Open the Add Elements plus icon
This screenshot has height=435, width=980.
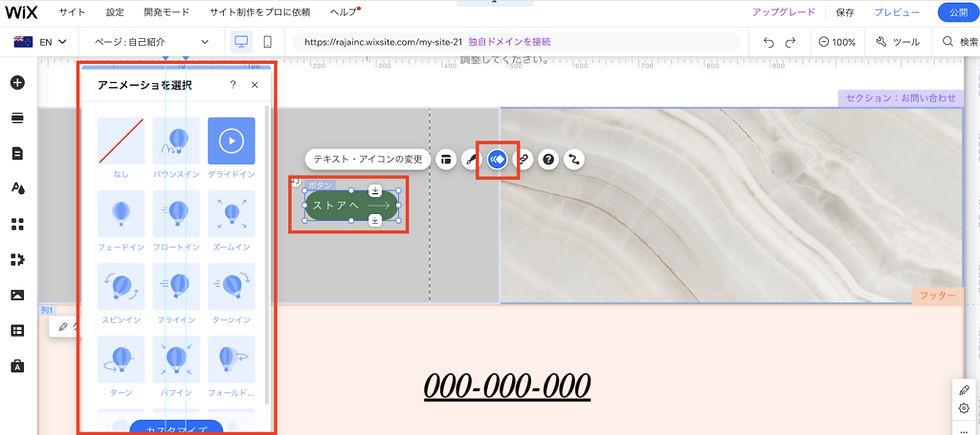(18, 82)
